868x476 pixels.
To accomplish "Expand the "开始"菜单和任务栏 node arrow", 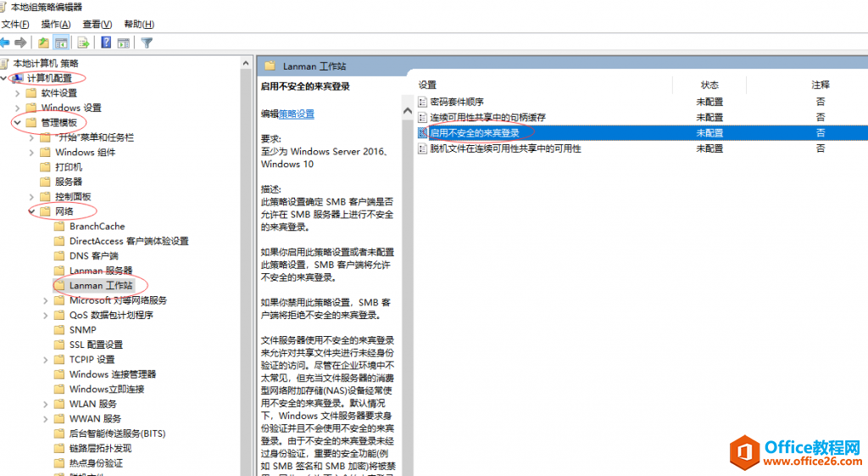I will click(x=31, y=137).
